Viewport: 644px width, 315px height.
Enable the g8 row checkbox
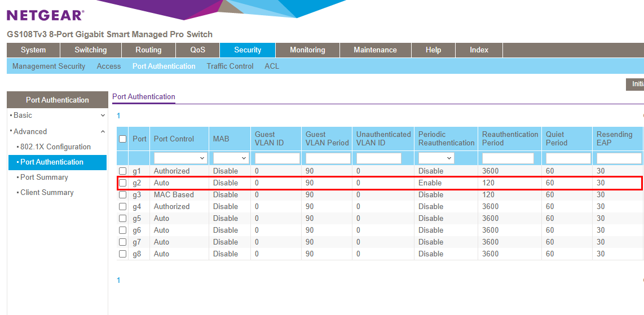tap(122, 254)
